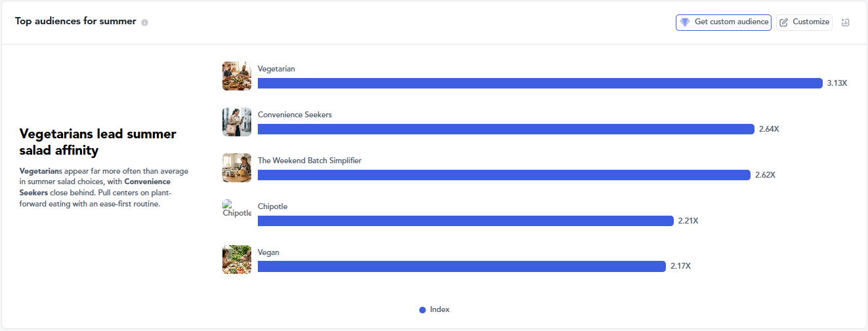This screenshot has height=331, width=868.
Task: Click the pencil icon on Customize
Action: 784,22
